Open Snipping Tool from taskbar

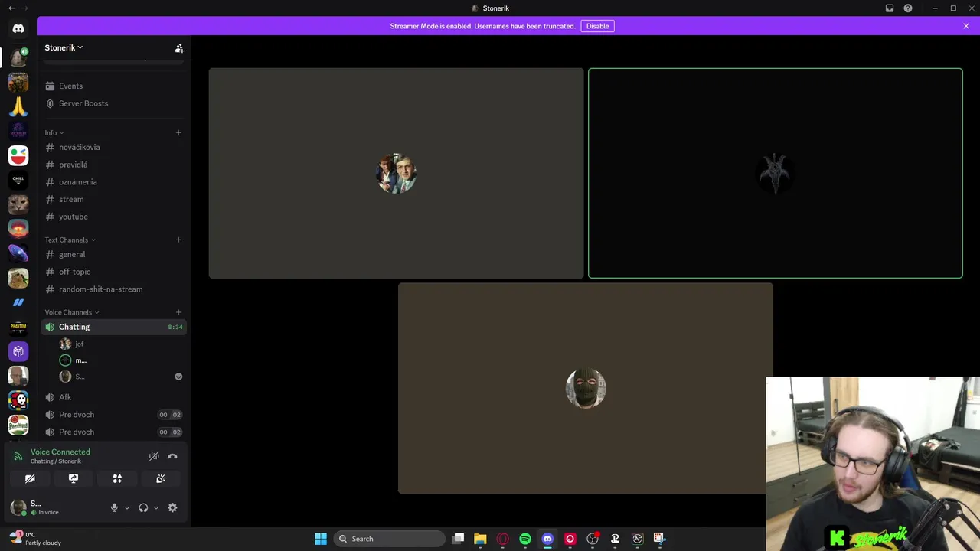pyautogui.click(x=659, y=539)
